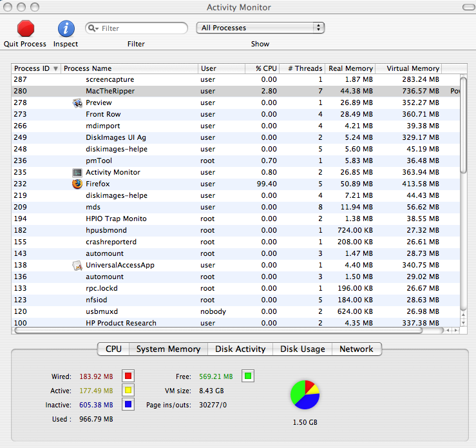Select the screencapture process row
The width and height of the screenshot is (476, 448).
[x=236, y=79]
